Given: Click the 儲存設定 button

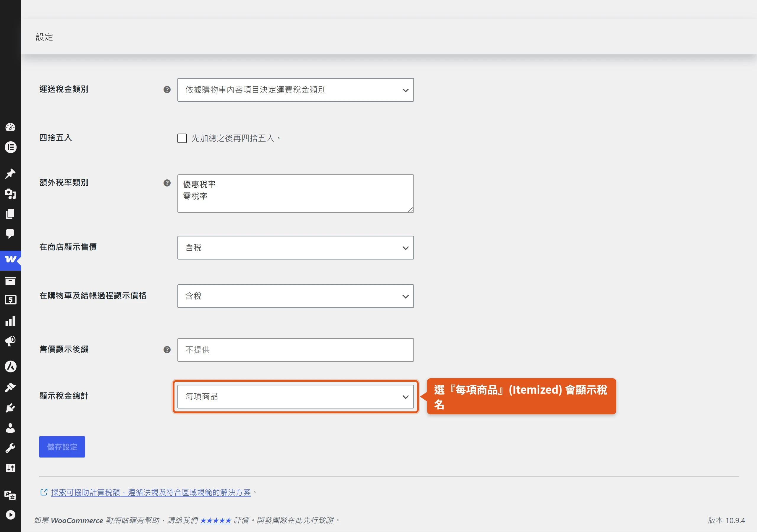Looking at the screenshot, I should tap(62, 447).
